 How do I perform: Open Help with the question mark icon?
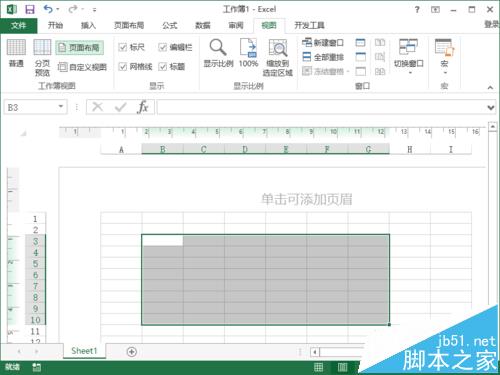coord(417,10)
